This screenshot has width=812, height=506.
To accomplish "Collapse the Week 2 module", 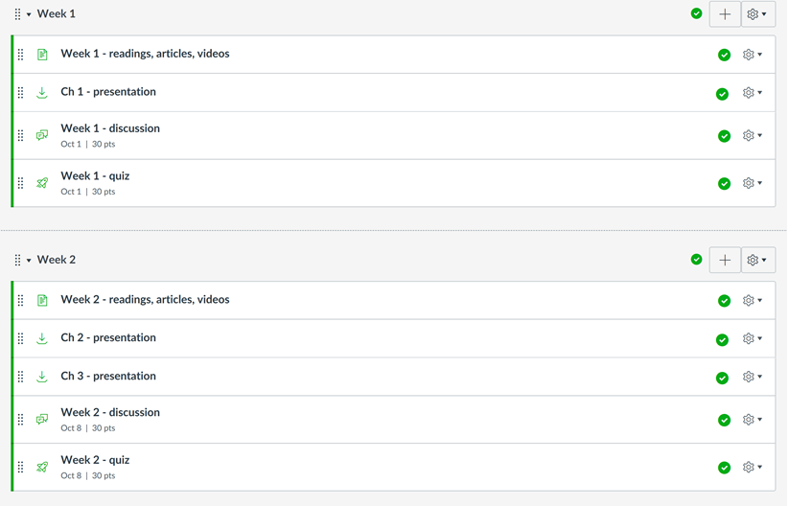I will click(x=29, y=260).
